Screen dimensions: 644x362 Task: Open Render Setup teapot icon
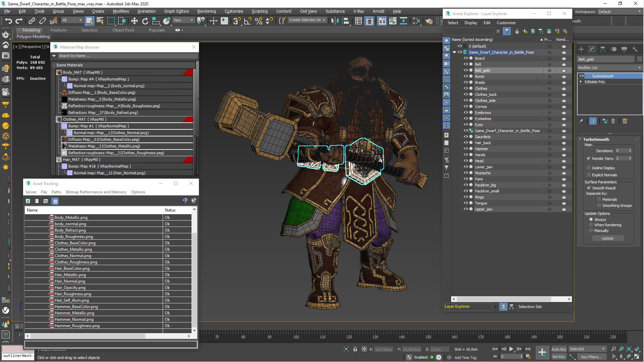(x=429, y=21)
